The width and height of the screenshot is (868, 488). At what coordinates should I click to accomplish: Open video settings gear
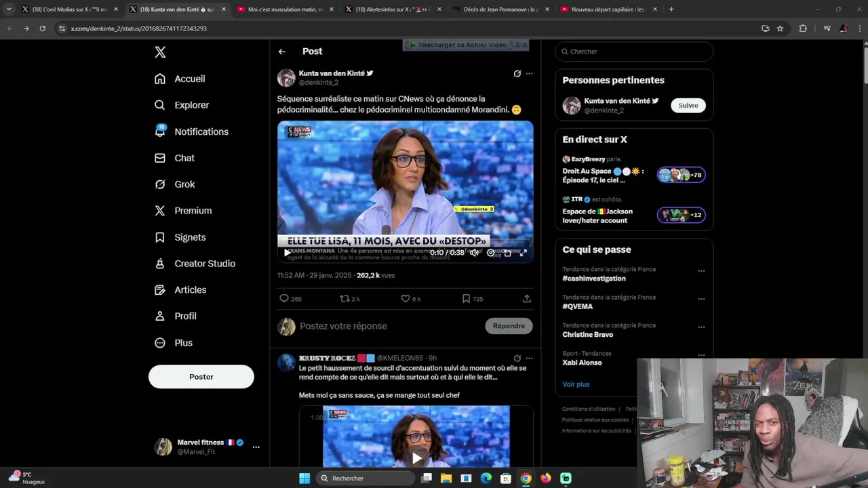490,253
